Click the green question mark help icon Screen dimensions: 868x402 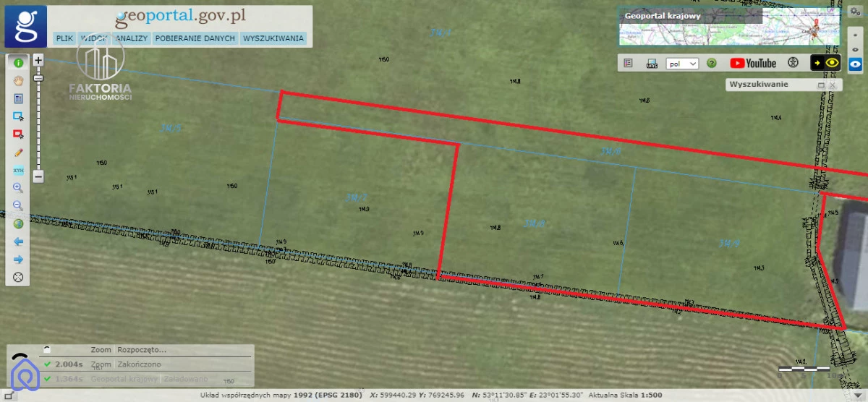click(712, 64)
